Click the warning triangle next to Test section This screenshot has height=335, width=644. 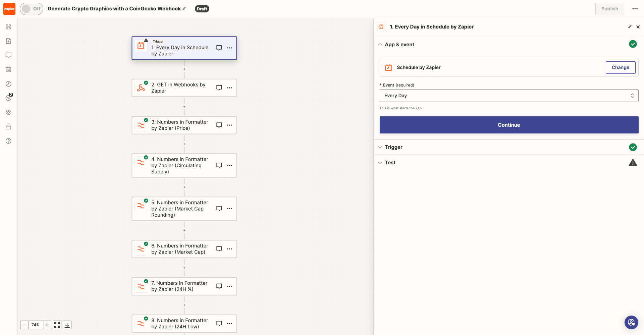(633, 162)
